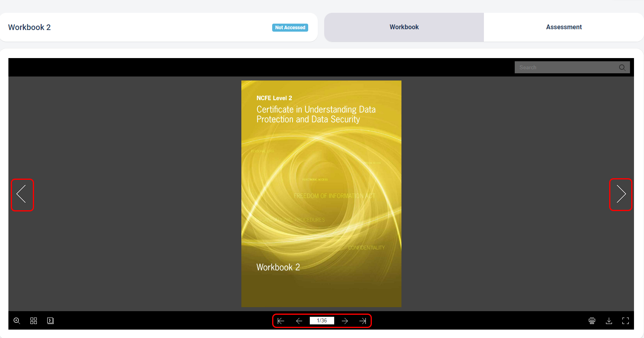The height and width of the screenshot is (338, 644).
Task: Advance one page with right arrow
Action: point(345,321)
